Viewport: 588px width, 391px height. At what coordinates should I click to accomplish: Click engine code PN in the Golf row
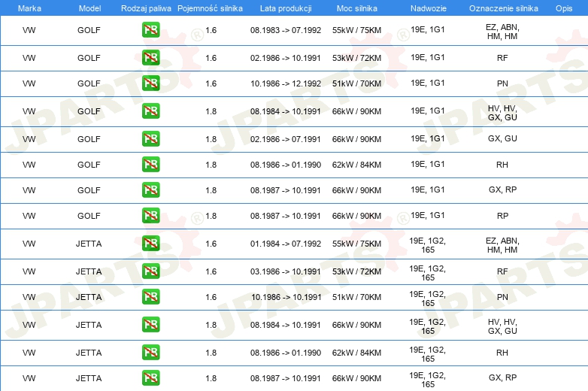point(502,83)
